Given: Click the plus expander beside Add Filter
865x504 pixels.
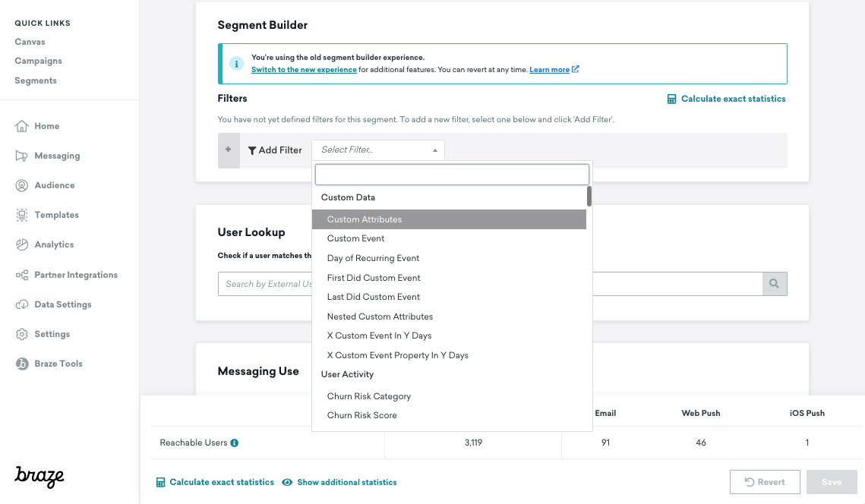Looking at the screenshot, I should tap(228, 150).
